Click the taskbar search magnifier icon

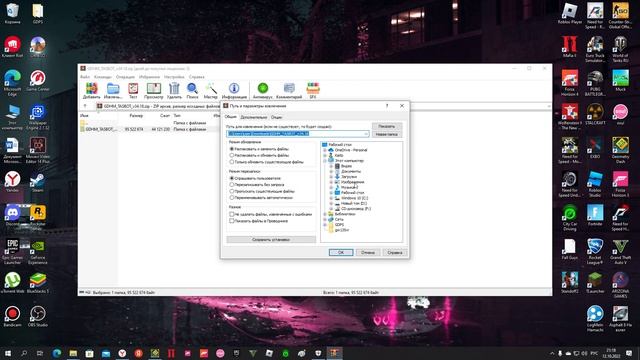pyautogui.click(x=24, y=353)
